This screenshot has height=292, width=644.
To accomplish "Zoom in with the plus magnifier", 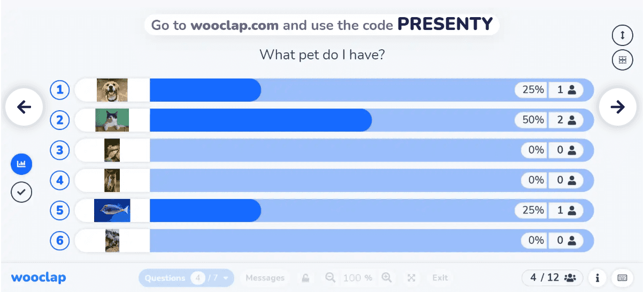I will coord(387,278).
